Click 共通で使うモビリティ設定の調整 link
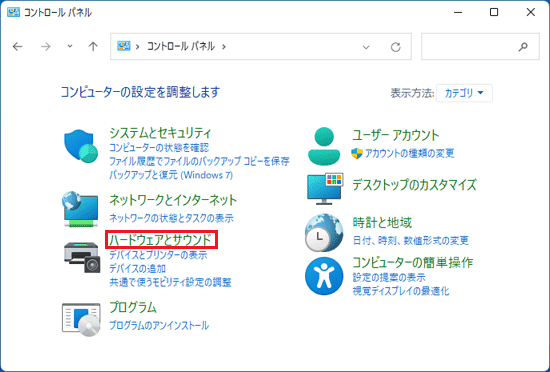 (170, 283)
